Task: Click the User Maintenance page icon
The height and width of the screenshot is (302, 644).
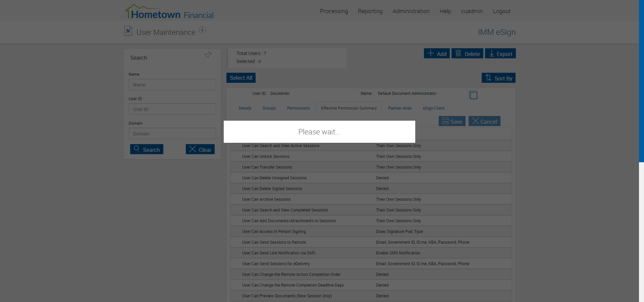Action: point(128,31)
